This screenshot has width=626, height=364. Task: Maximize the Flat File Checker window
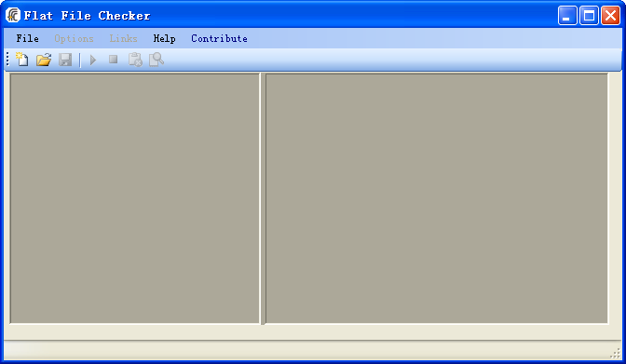point(589,16)
